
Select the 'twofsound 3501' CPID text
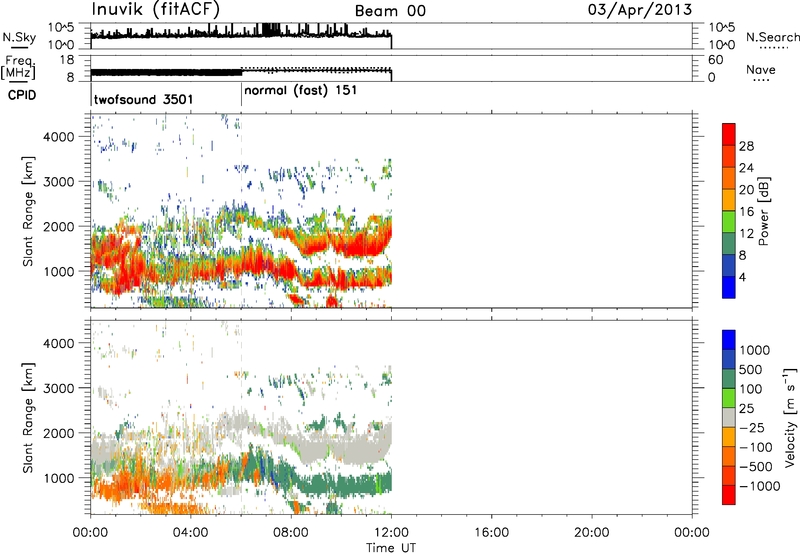pos(143,99)
